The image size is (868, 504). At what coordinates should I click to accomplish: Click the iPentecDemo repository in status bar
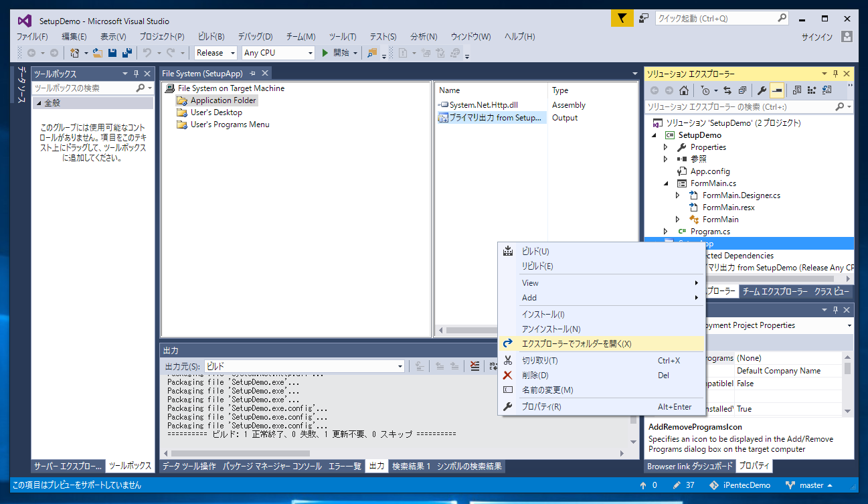coord(741,485)
